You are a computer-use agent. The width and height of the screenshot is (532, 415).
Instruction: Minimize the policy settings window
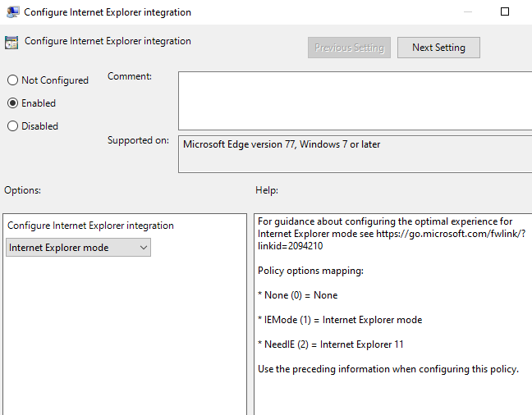468,11
